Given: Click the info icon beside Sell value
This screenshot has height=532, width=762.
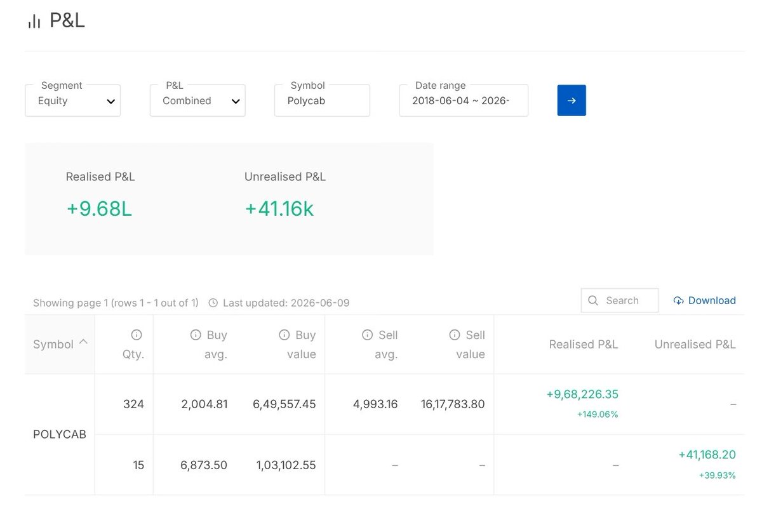Looking at the screenshot, I should tap(454, 335).
